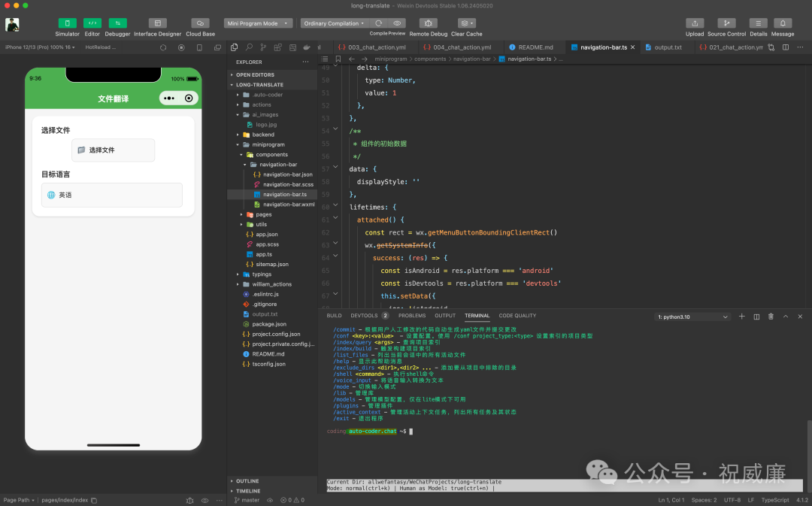
Task: Open iPhone 12/13 device selector dropdown
Action: click(40, 47)
